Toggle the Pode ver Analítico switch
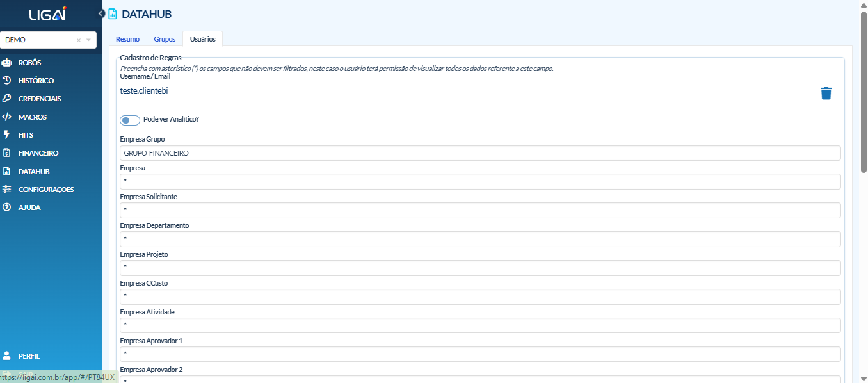The image size is (868, 383). pyautogui.click(x=130, y=120)
